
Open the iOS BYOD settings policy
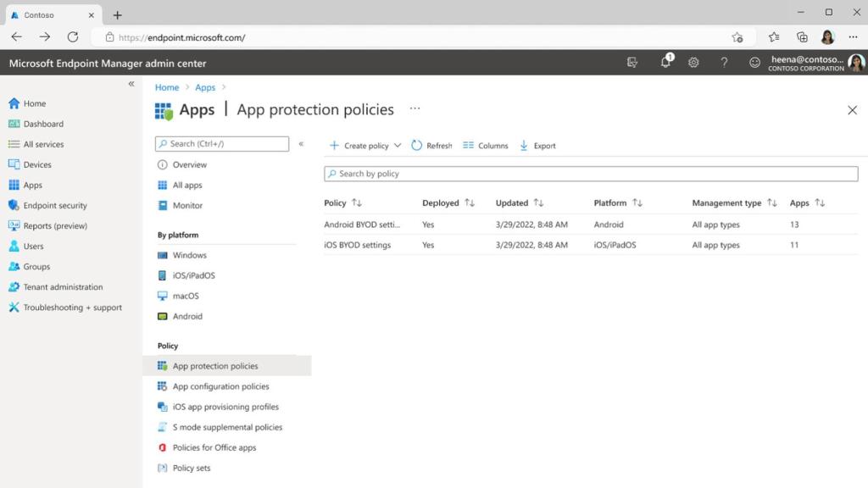click(357, 245)
